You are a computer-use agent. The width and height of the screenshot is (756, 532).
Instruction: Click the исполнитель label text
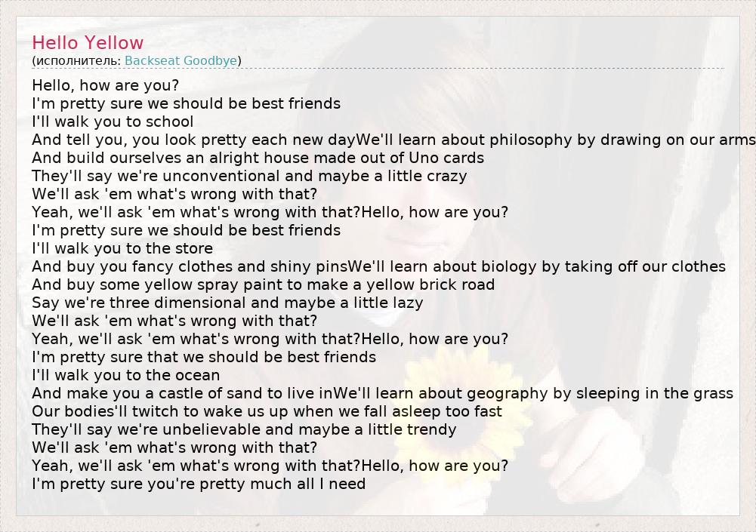tap(76, 60)
